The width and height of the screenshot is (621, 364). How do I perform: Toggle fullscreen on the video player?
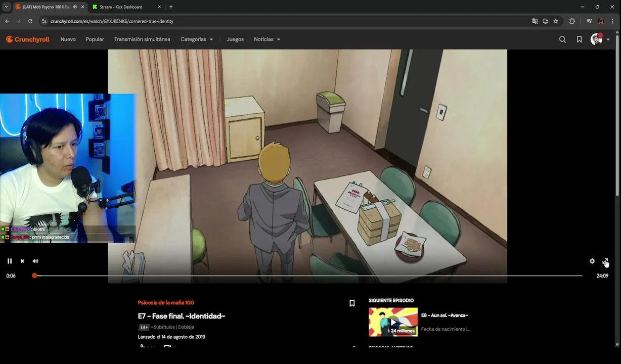click(x=605, y=261)
